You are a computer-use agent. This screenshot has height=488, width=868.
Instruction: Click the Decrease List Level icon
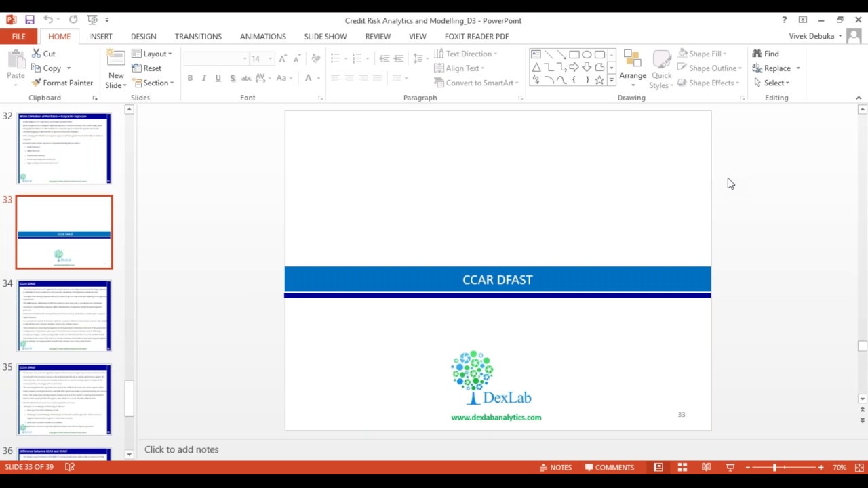(x=384, y=58)
